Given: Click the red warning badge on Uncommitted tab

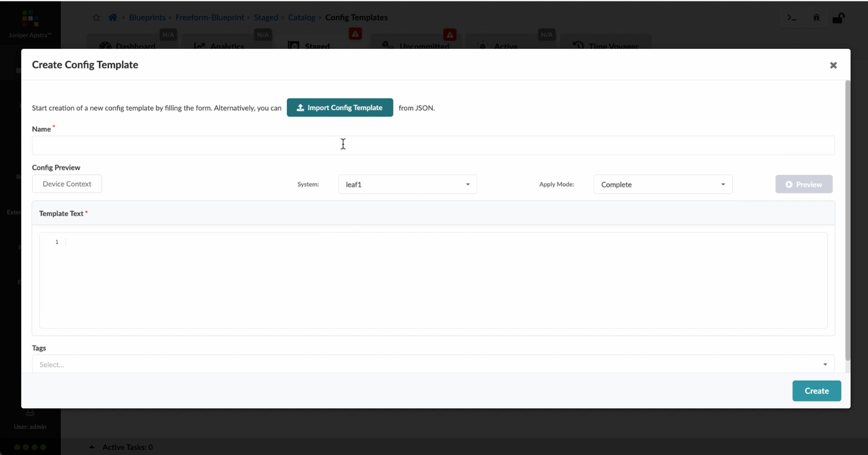Looking at the screenshot, I should 449,35.
